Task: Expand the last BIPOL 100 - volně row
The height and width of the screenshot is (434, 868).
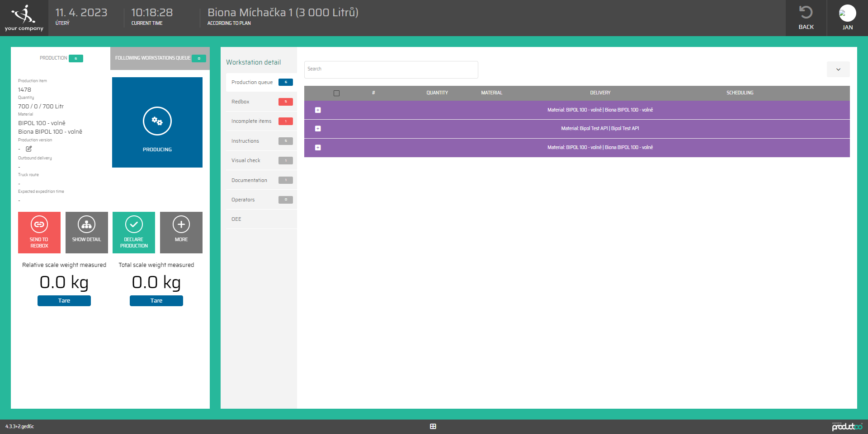Action: point(318,148)
